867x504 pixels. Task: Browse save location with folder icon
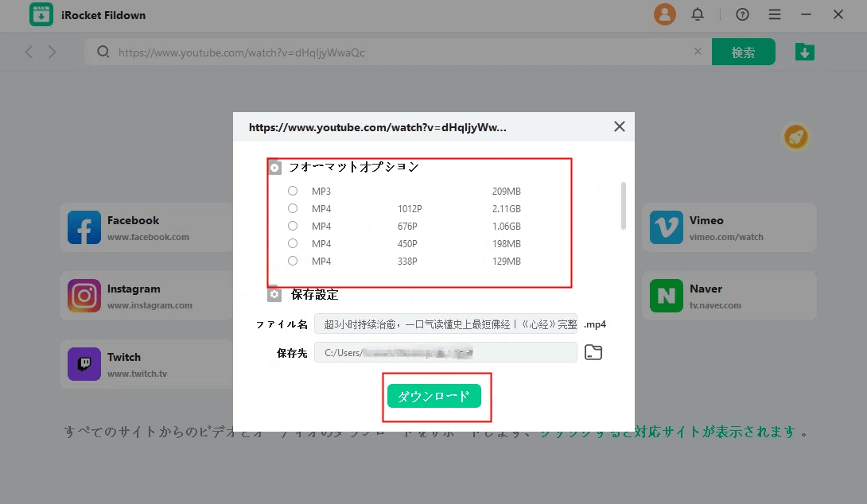point(593,352)
